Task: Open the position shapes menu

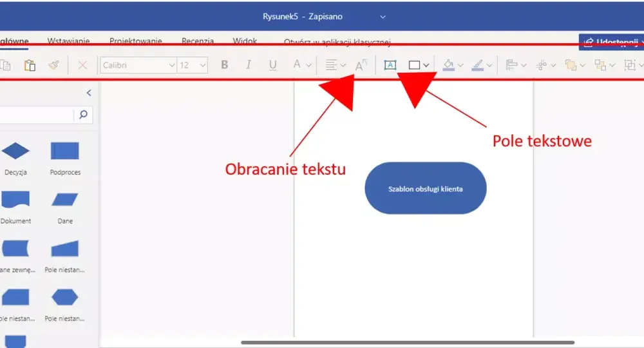Action: 546,65
